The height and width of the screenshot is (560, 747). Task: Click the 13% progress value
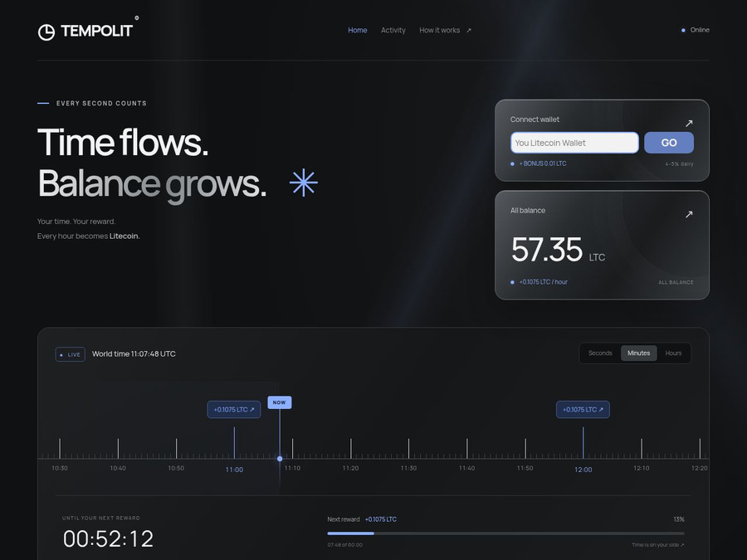coord(679,519)
